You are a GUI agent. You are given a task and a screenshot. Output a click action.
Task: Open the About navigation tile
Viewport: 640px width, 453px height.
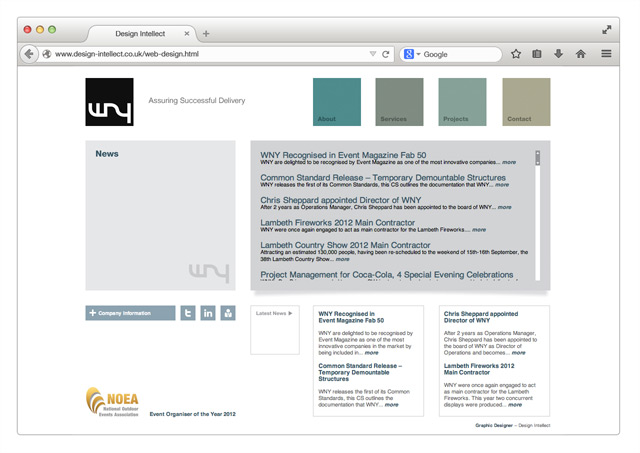(336, 102)
